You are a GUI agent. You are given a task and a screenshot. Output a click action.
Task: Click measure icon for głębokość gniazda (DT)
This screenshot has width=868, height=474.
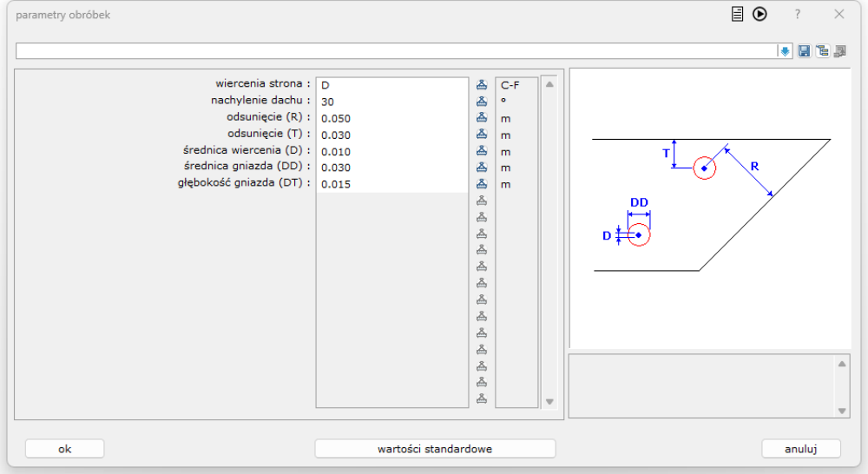(482, 184)
